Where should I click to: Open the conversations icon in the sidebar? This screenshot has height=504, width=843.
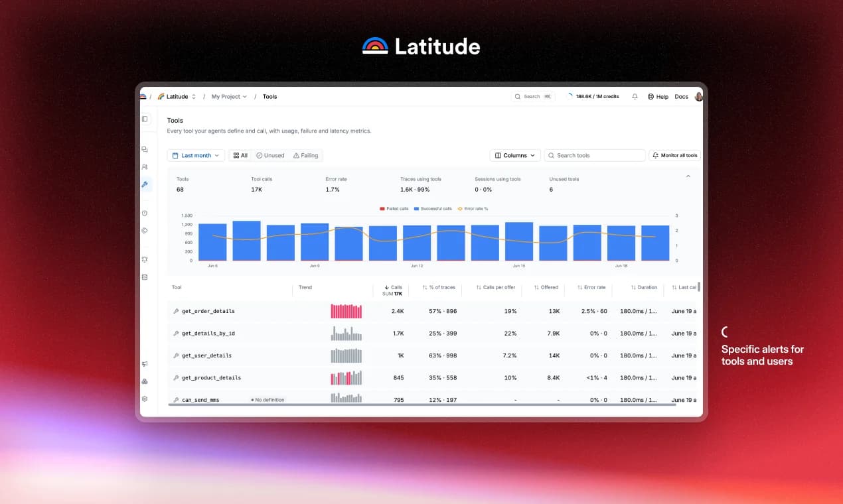point(145,150)
